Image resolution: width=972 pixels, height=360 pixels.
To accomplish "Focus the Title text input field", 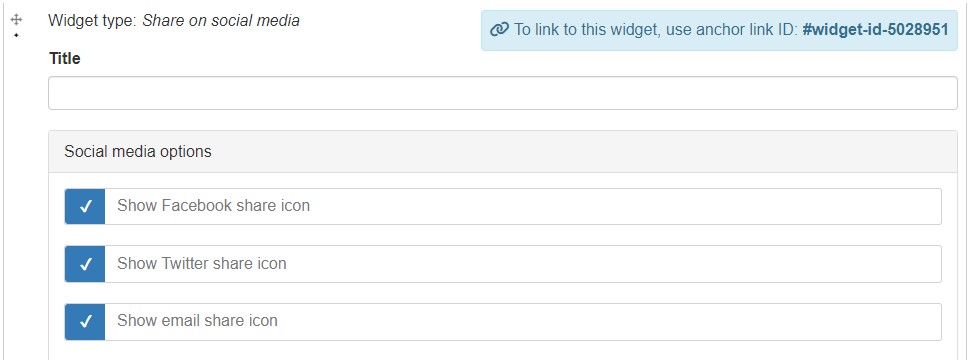I will coord(503,93).
